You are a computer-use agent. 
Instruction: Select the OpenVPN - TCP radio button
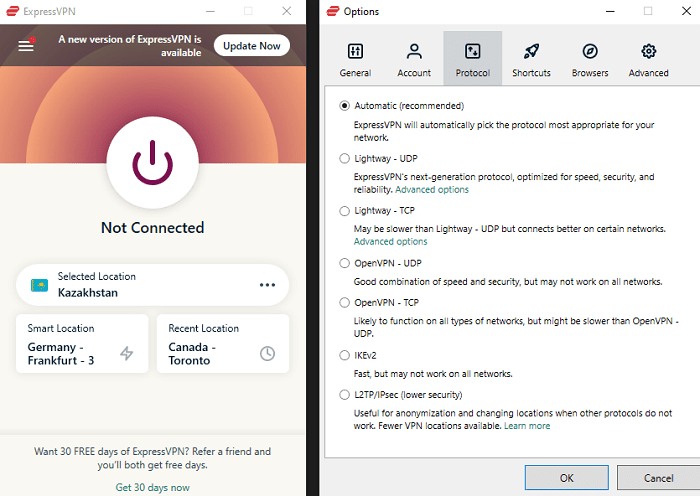pyautogui.click(x=345, y=302)
